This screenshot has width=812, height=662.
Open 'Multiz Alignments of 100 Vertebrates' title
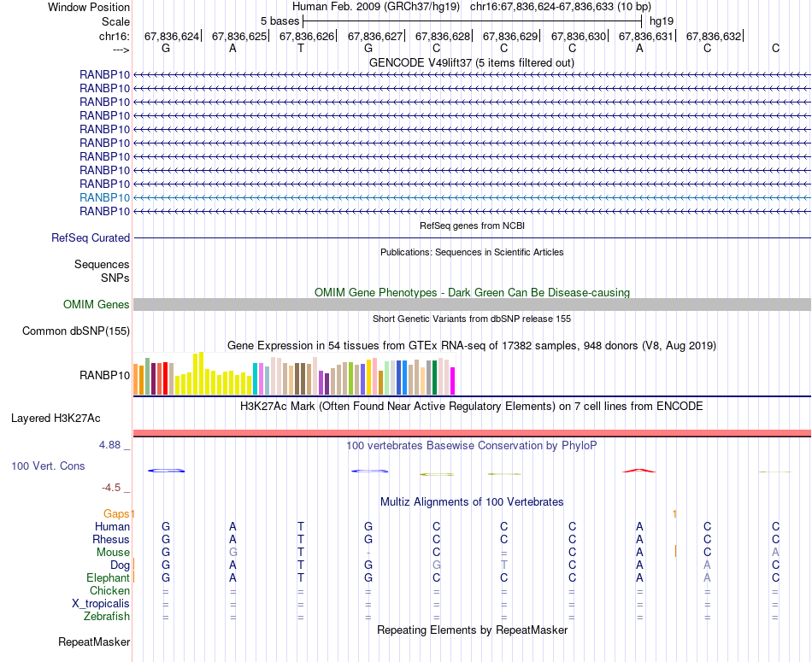coord(472,502)
